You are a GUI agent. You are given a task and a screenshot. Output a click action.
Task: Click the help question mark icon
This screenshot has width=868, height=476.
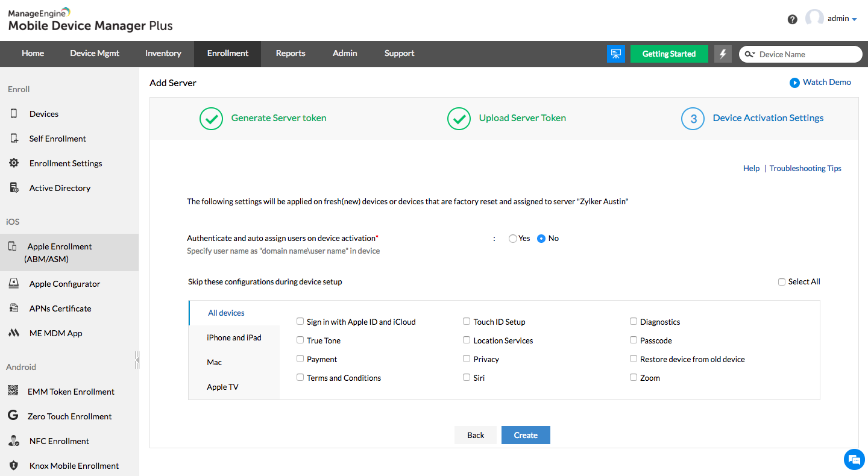coord(792,19)
